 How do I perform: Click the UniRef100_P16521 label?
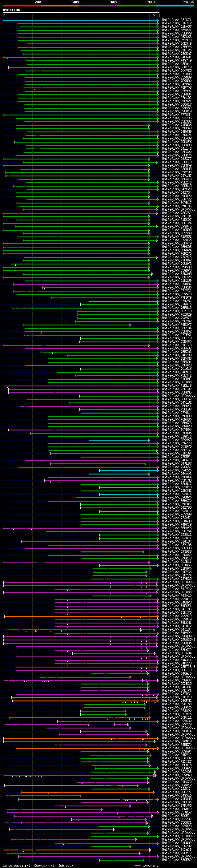176,101
